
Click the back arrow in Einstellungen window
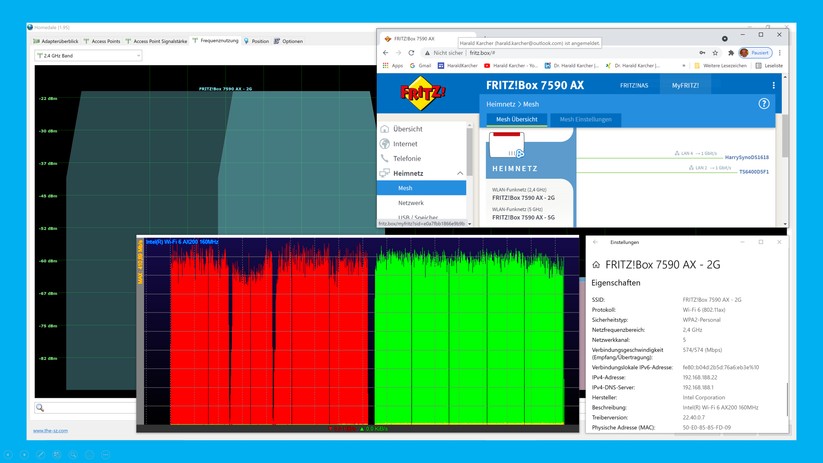click(595, 242)
